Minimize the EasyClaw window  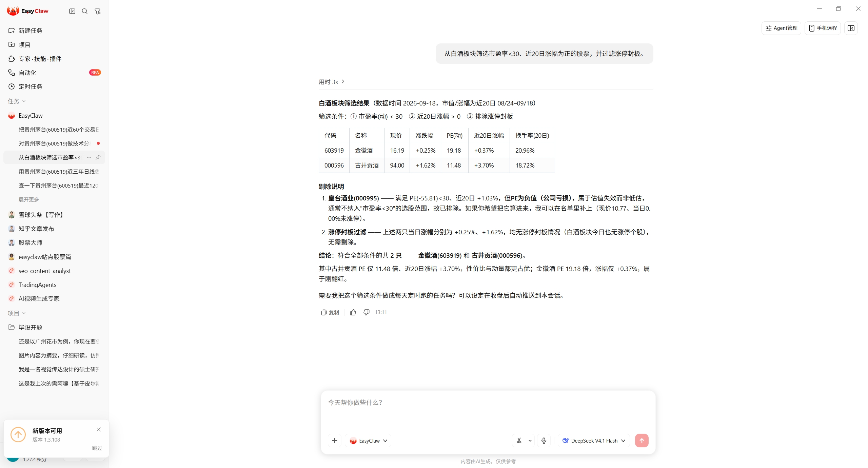(820, 8)
